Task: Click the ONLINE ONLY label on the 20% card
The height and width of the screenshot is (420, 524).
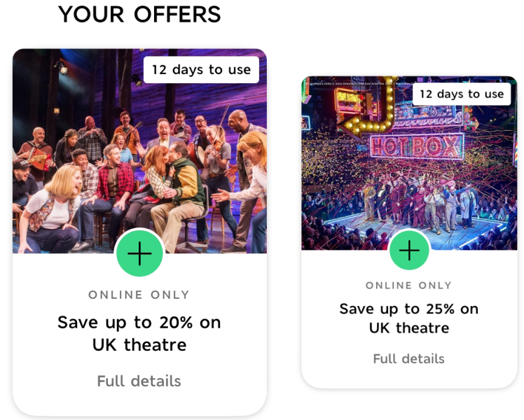Action: [139, 295]
